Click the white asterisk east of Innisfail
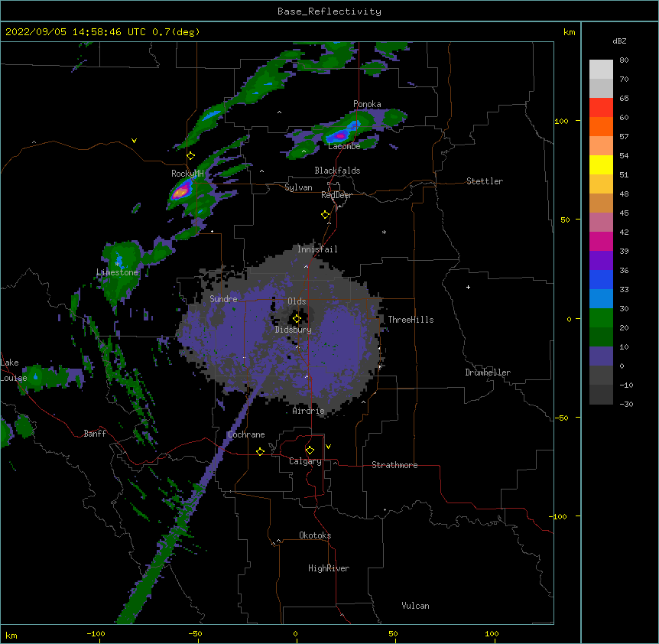Screen dimensions: 659x644 384,232
